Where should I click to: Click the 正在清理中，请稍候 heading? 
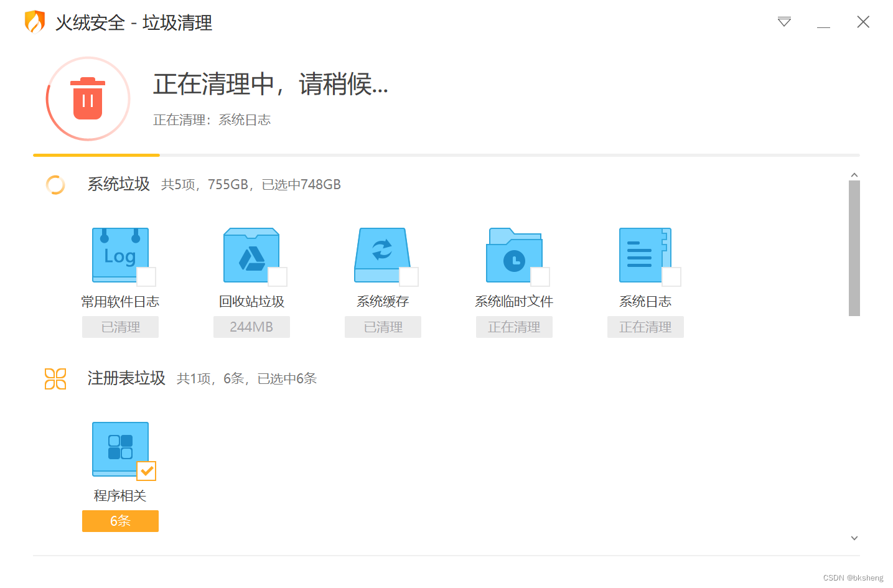[271, 84]
